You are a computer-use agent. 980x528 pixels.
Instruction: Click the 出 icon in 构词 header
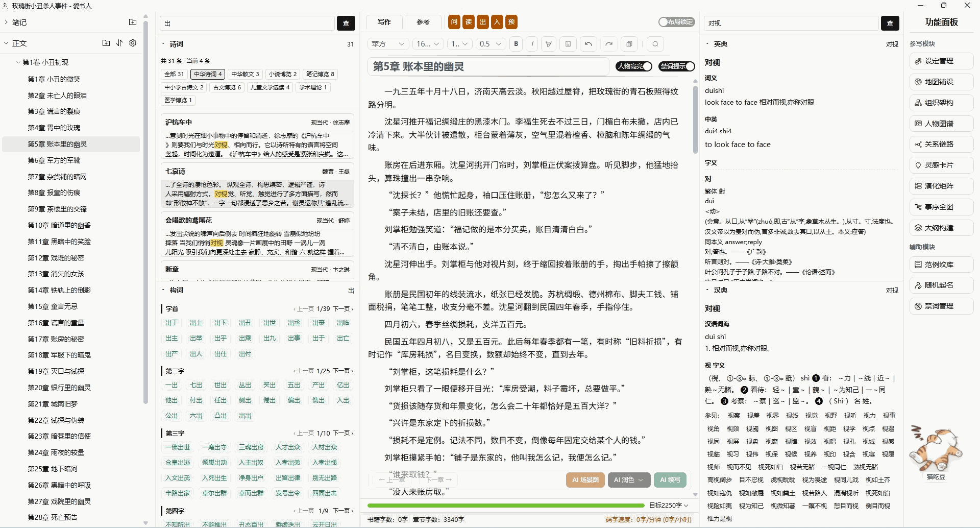pyautogui.click(x=351, y=290)
